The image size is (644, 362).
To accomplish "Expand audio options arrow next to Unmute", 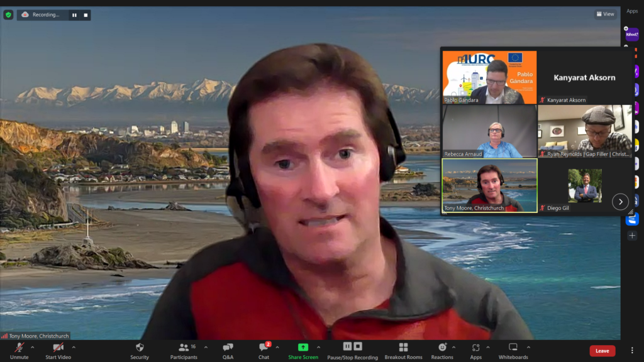I will click(x=34, y=347).
